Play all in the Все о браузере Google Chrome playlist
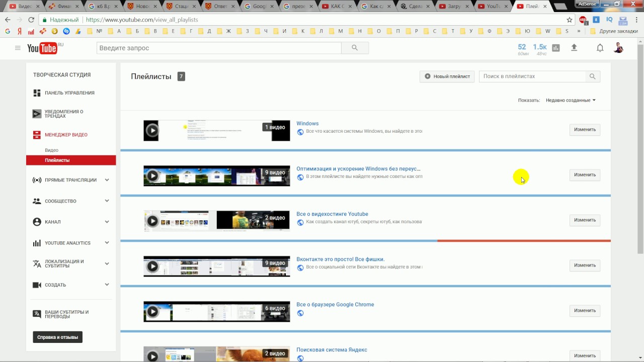 click(152, 312)
